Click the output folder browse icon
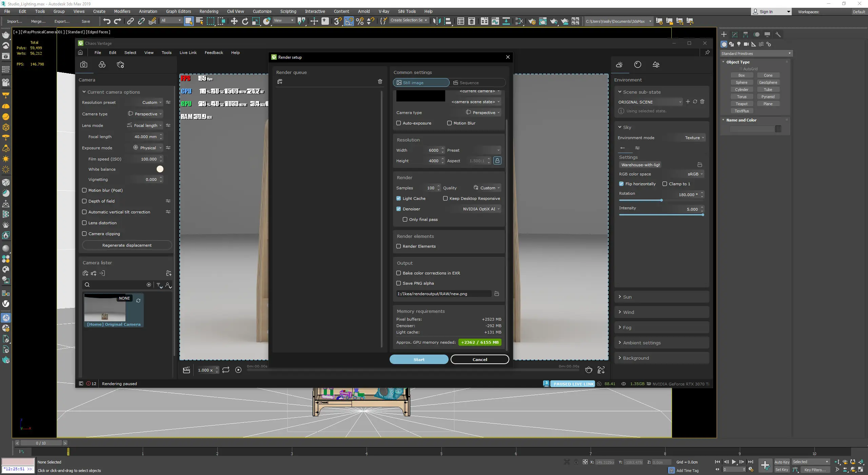The width and height of the screenshot is (868, 475). pyautogui.click(x=497, y=294)
